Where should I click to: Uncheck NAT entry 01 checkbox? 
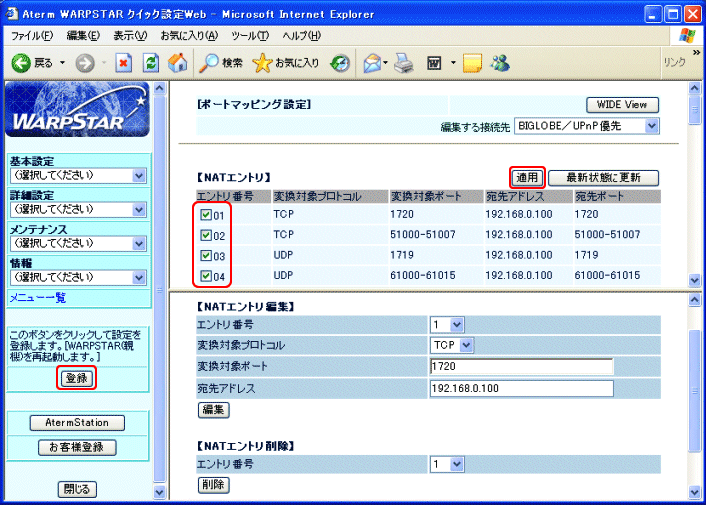[x=205, y=214]
